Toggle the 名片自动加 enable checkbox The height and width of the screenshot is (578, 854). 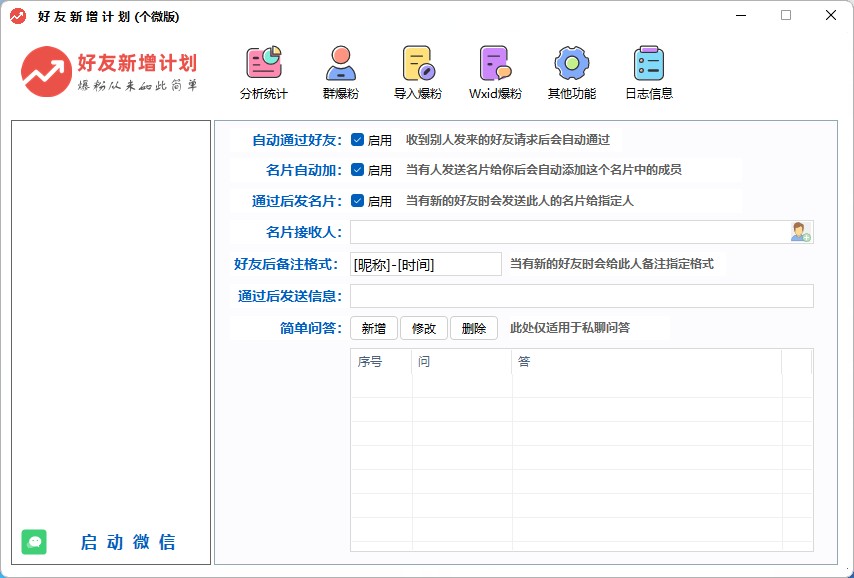pos(357,170)
